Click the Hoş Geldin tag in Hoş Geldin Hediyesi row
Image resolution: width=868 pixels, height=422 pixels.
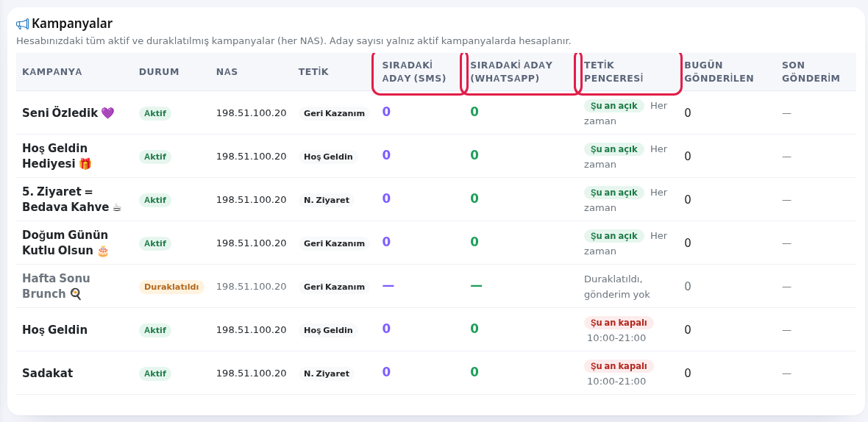click(x=328, y=157)
